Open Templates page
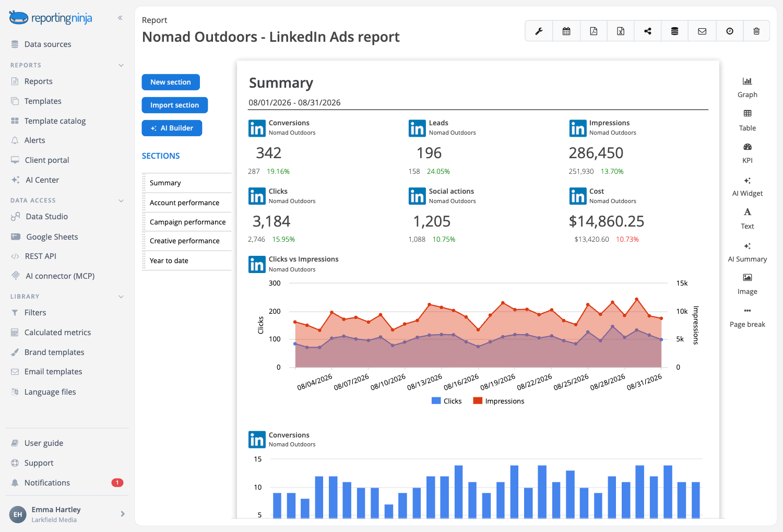This screenshot has width=783, height=532. pyautogui.click(x=43, y=101)
